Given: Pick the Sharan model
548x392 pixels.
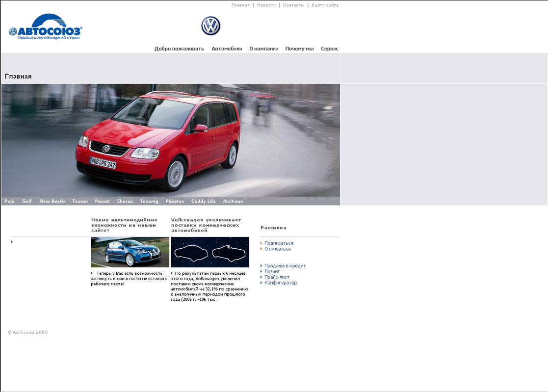Looking at the screenshot, I should [125, 201].
